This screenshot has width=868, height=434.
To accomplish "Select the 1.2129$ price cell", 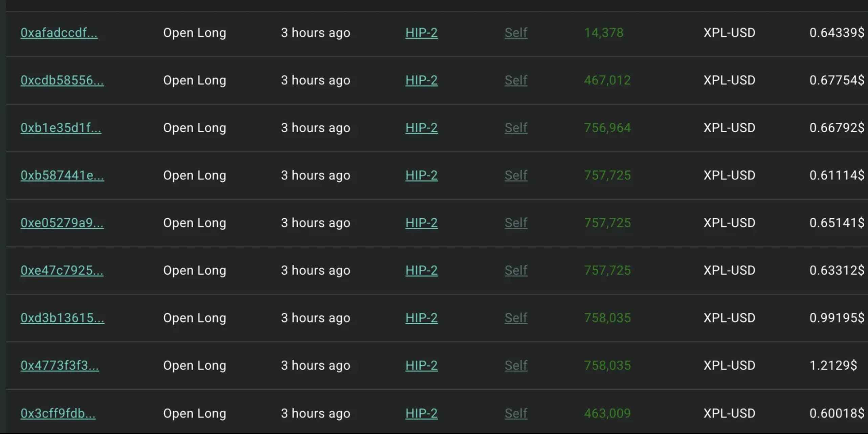I will [x=833, y=366].
